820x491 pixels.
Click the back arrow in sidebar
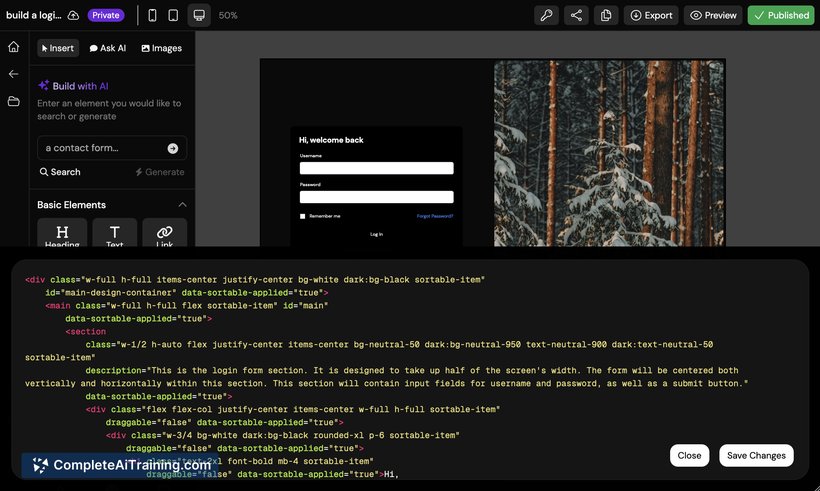(14, 74)
